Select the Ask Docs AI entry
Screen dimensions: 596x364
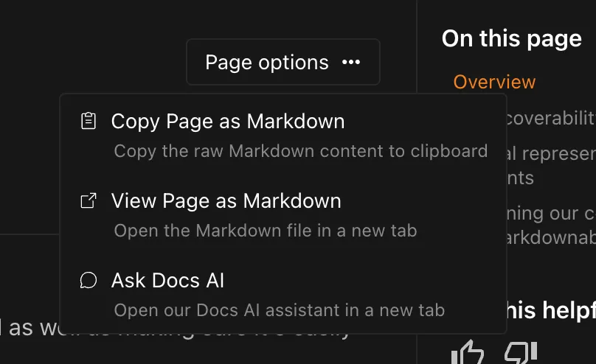coord(167,281)
